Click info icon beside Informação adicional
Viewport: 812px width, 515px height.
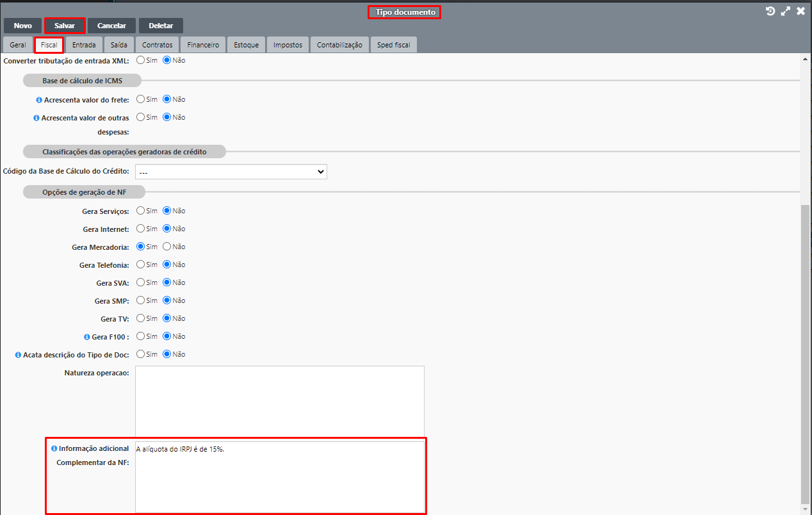click(54, 448)
